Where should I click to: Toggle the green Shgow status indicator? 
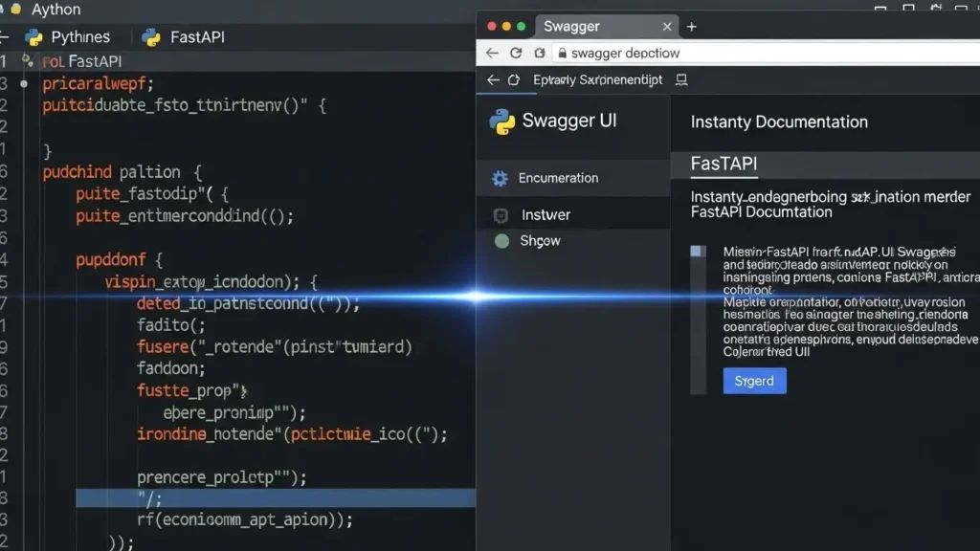click(501, 241)
